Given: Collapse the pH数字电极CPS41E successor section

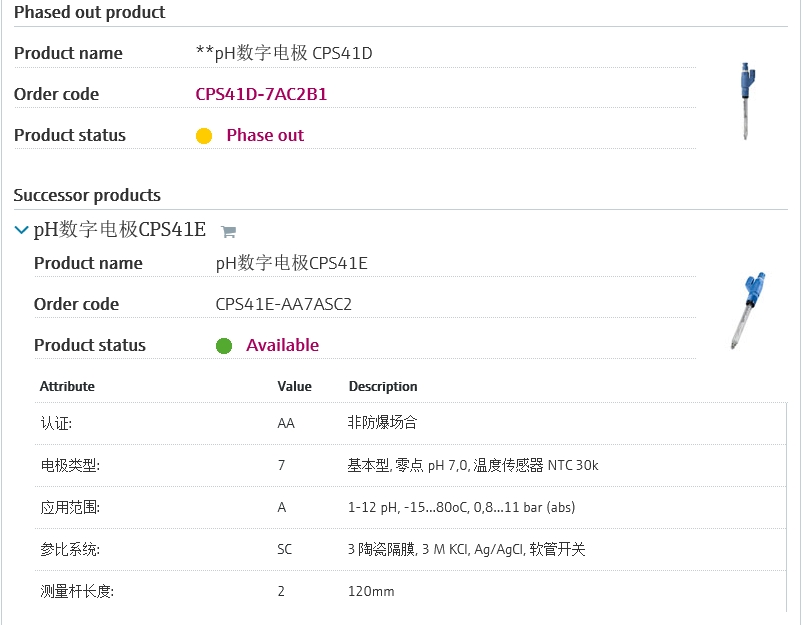Looking at the screenshot, I should 22,230.
